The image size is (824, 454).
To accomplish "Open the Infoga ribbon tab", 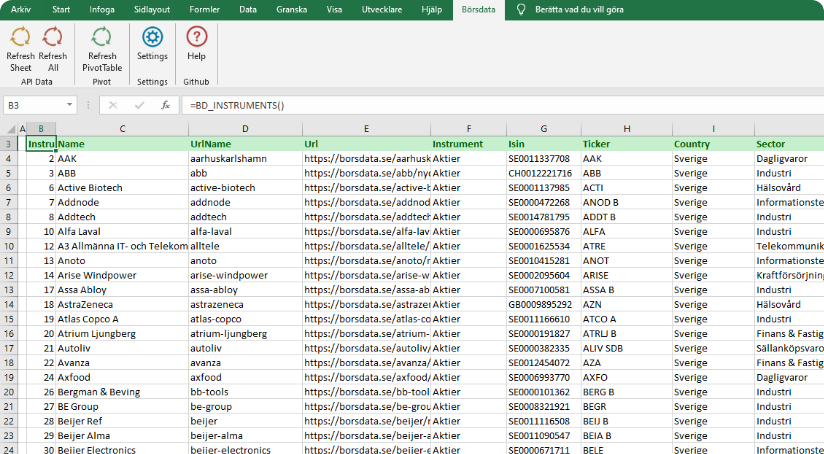I will [x=102, y=8].
